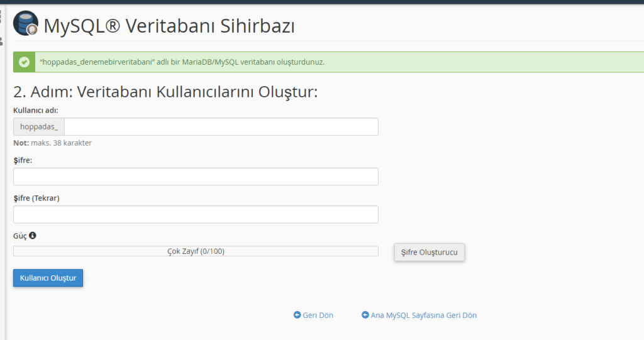Focus the Şifre password field
This screenshot has height=340, width=644.
pos(196,177)
